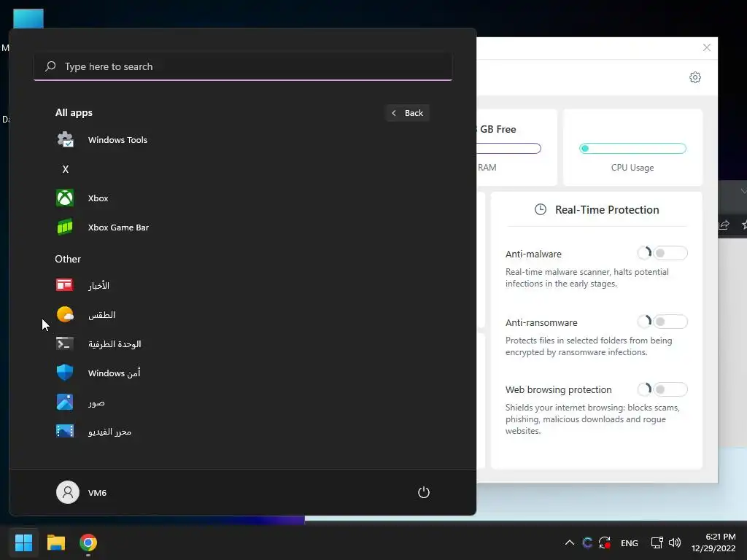Open Windows أمن security app
This screenshot has height=560, width=747.
click(114, 373)
